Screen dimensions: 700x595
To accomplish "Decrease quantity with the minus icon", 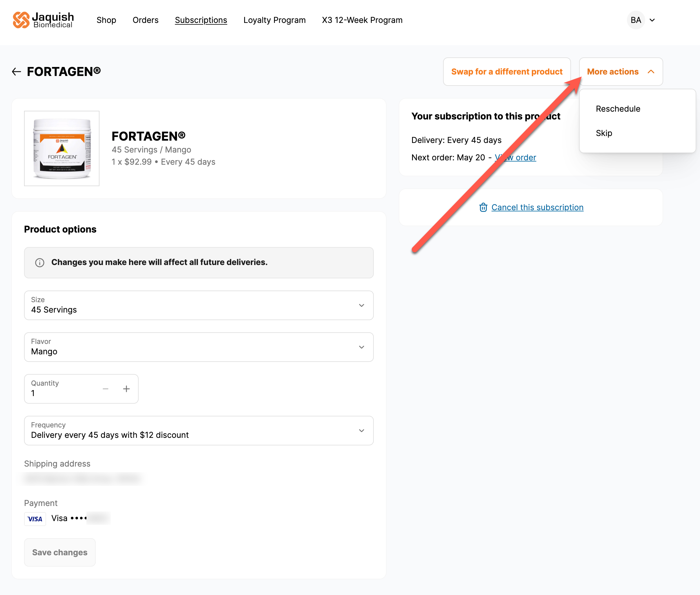I will click(x=106, y=389).
